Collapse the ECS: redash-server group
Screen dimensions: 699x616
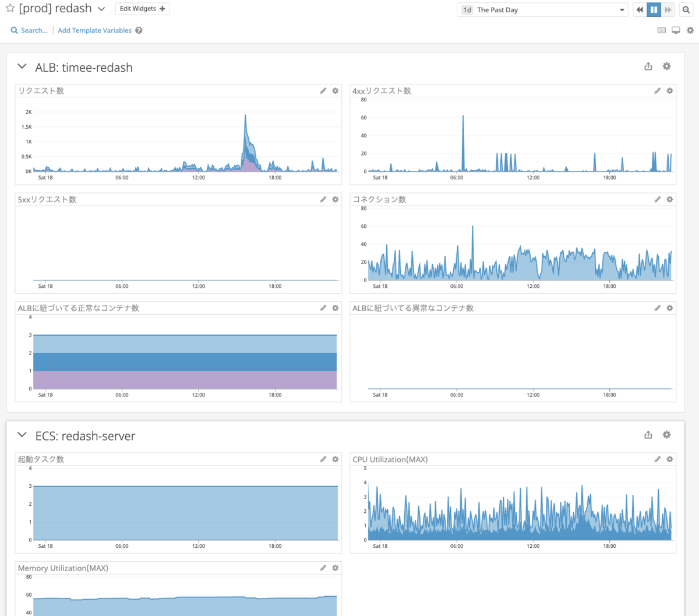click(x=22, y=435)
